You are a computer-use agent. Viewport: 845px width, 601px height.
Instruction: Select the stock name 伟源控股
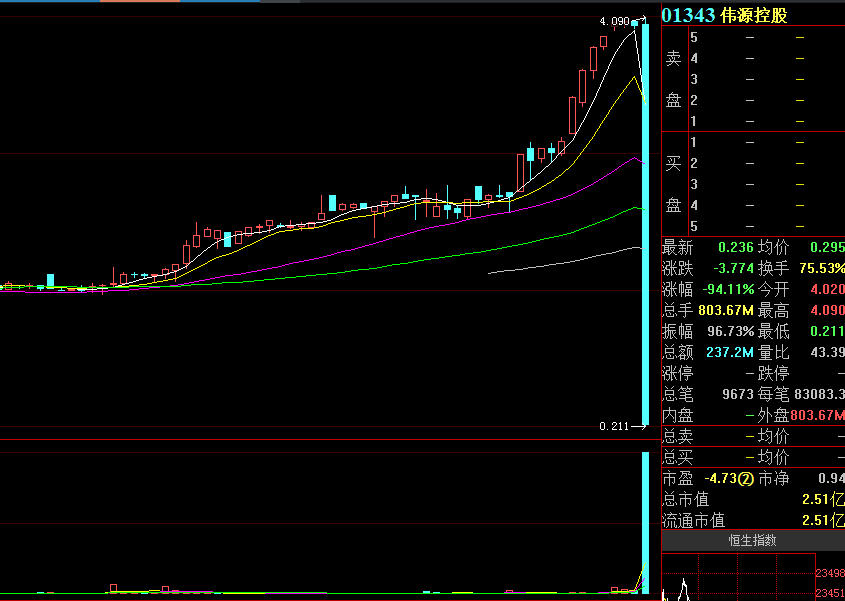click(754, 16)
